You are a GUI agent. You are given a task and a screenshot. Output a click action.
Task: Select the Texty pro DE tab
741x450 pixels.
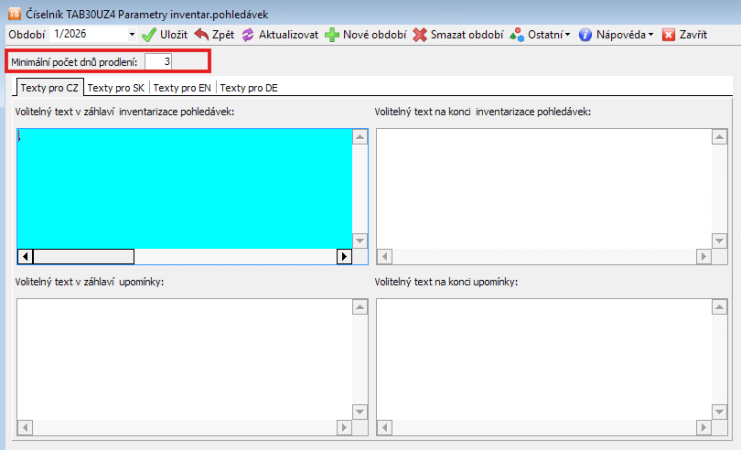click(249, 88)
